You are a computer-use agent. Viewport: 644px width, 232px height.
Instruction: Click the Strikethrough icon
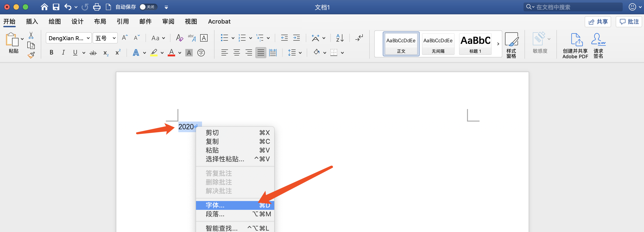(93, 53)
